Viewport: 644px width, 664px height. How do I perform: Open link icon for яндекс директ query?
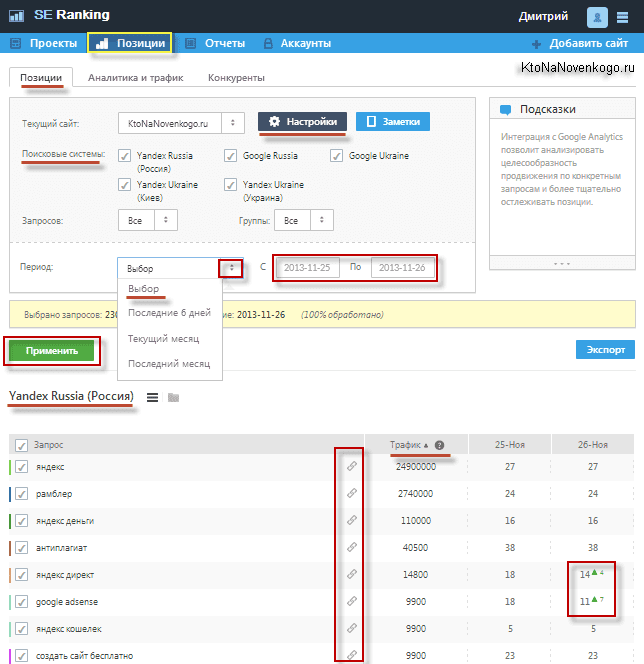[352, 574]
